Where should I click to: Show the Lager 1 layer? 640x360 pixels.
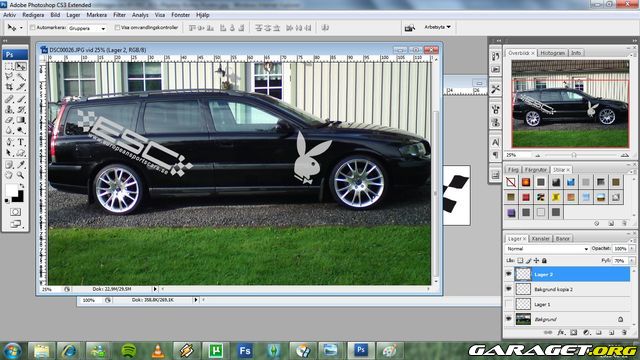click(509, 304)
